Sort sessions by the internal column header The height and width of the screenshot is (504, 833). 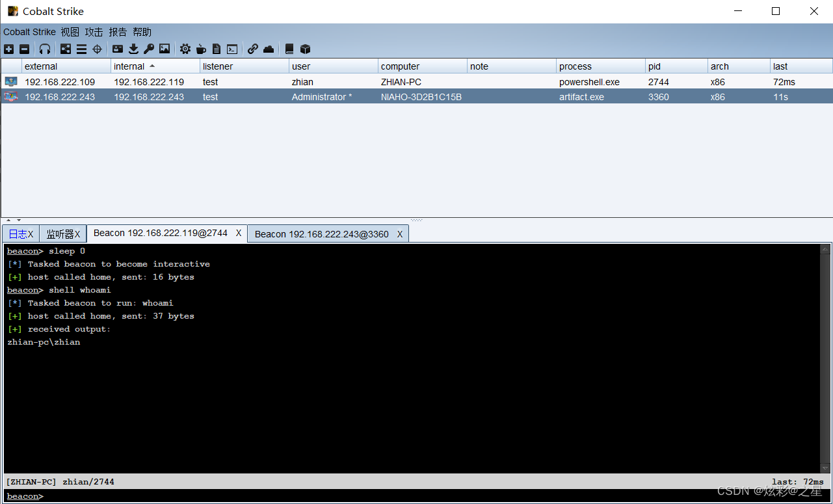pyautogui.click(x=155, y=66)
